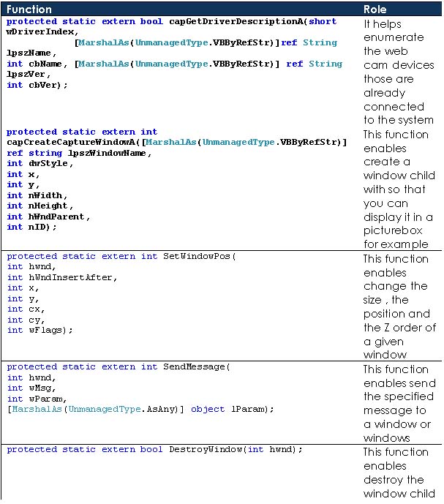Image resolution: width=444 pixels, height=504 pixels.
Task: Click the 'int cy,' parameter
Action: coord(26,320)
